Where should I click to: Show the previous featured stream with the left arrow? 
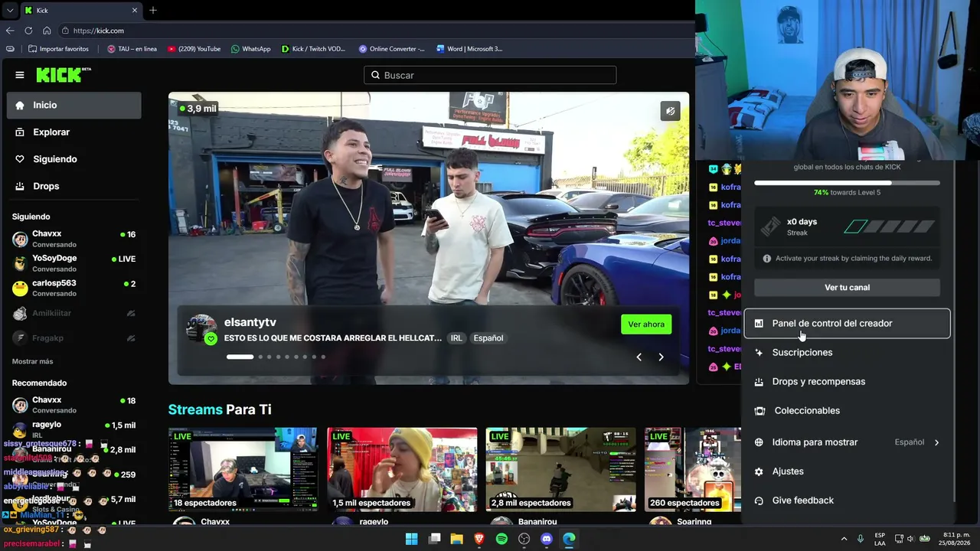click(639, 357)
